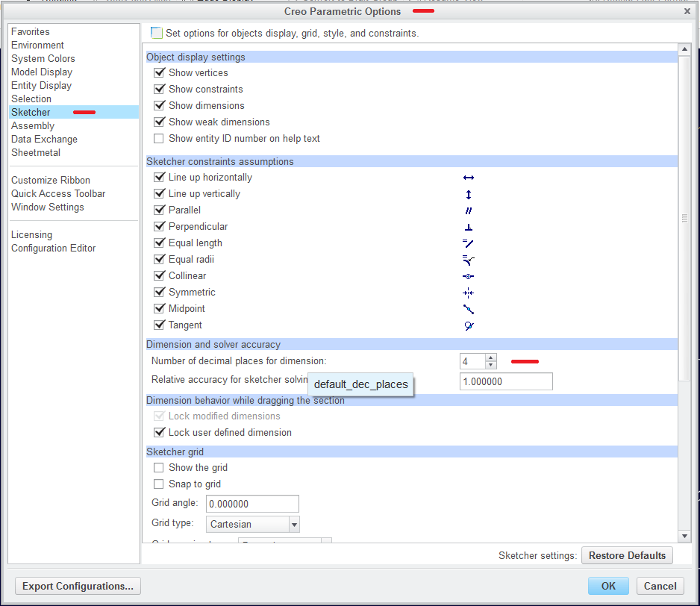Increase decimal places with up arrow

[x=490, y=357]
